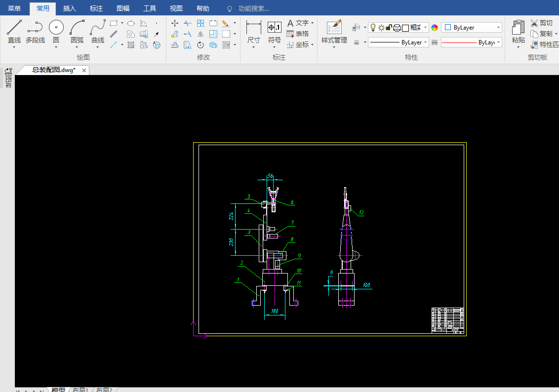Toggle layer on/off lightbulb icon

coord(373,28)
